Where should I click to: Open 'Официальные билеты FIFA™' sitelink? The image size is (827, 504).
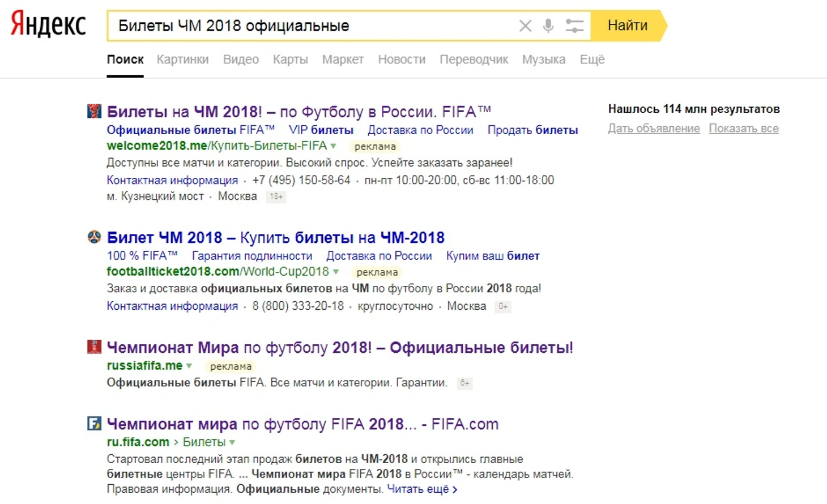[190, 130]
